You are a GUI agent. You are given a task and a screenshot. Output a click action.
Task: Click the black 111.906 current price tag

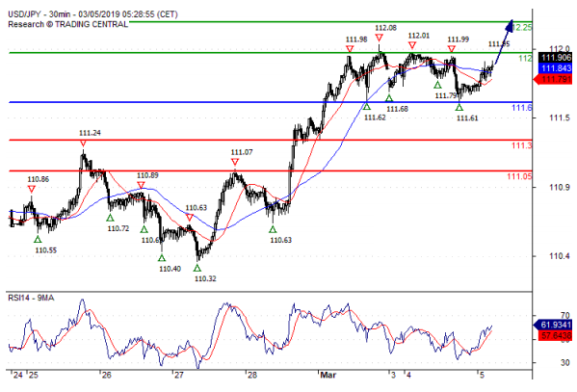(x=555, y=58)
